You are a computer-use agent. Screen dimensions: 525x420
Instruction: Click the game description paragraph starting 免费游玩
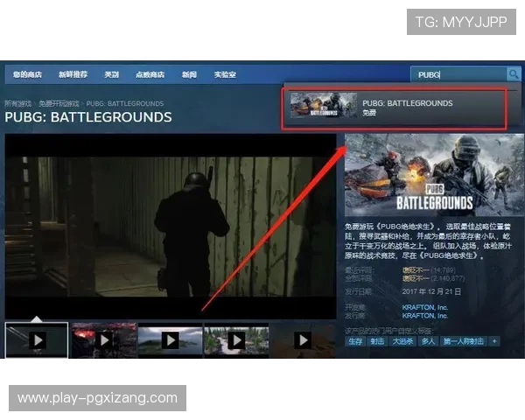click(x=429, y=241)
